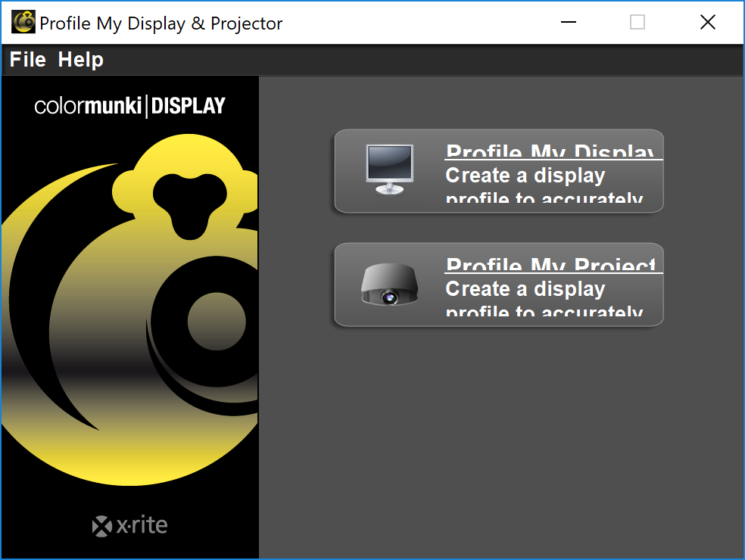Screen dimensions: 745x560
Task: Open the Help menu
Action: [x=80, y=60]
